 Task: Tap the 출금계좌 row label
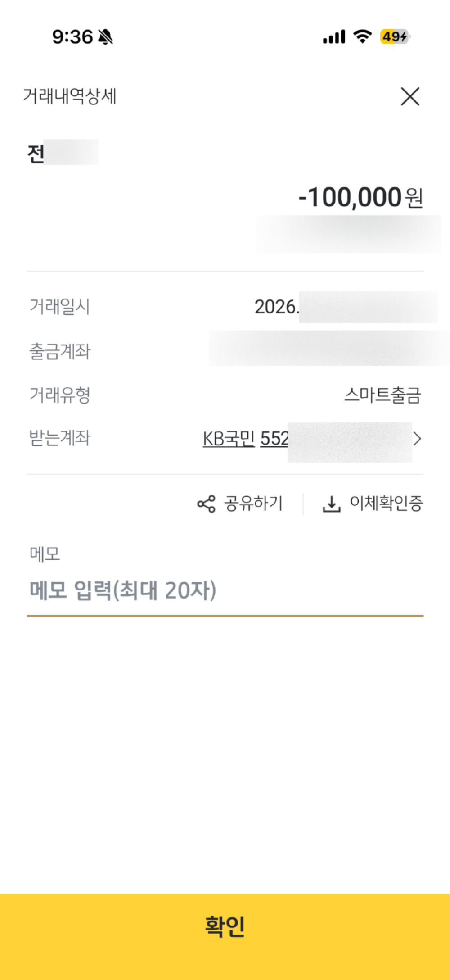60,351
